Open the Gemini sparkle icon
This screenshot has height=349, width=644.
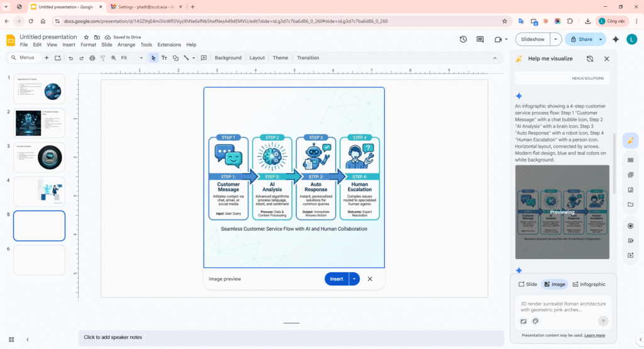616,39
